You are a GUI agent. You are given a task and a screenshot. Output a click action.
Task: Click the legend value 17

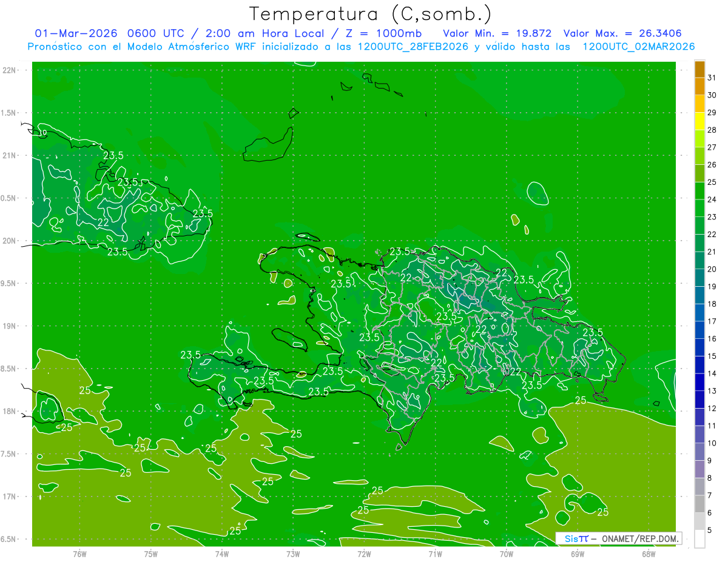[712, 321]
